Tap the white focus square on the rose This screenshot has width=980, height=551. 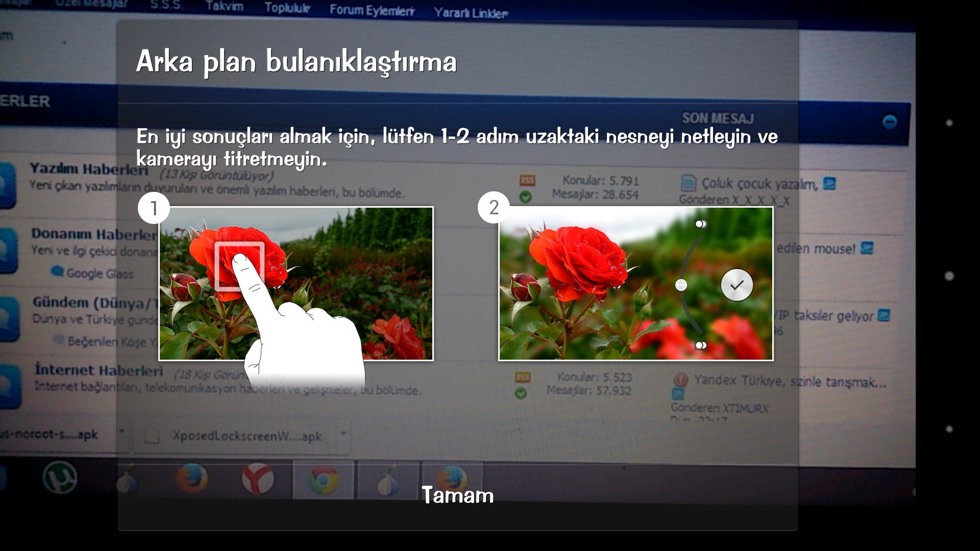[x=239, y=266]
